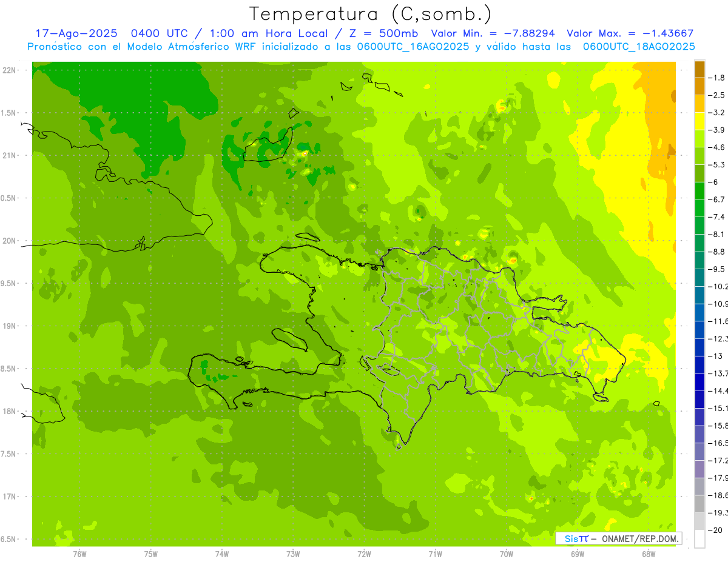Click the -6.7 color scale value
Image resolution: width=728 pixels, height=562 pixels.
pyautogui.click(x=718, y=199)
